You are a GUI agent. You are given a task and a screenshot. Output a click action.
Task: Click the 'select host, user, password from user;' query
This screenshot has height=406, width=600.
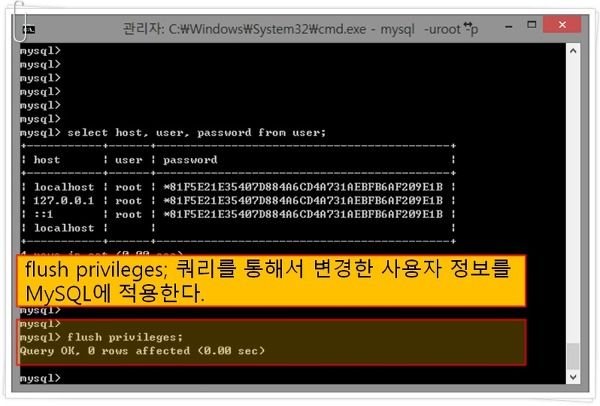pyautogui.click(x=197, y=133)
